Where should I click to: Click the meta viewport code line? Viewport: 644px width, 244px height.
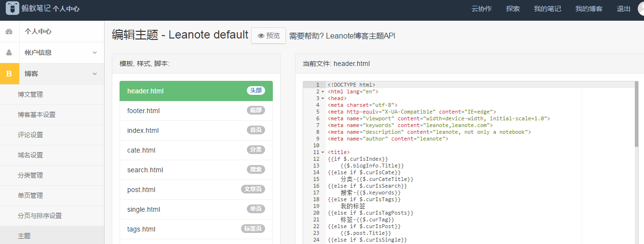tap(439, 118)
